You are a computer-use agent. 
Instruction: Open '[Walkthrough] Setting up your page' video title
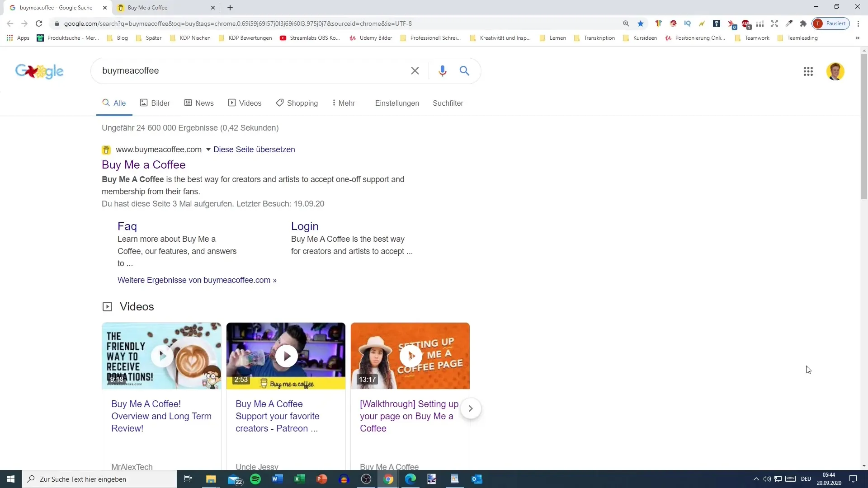pos(409,416)
